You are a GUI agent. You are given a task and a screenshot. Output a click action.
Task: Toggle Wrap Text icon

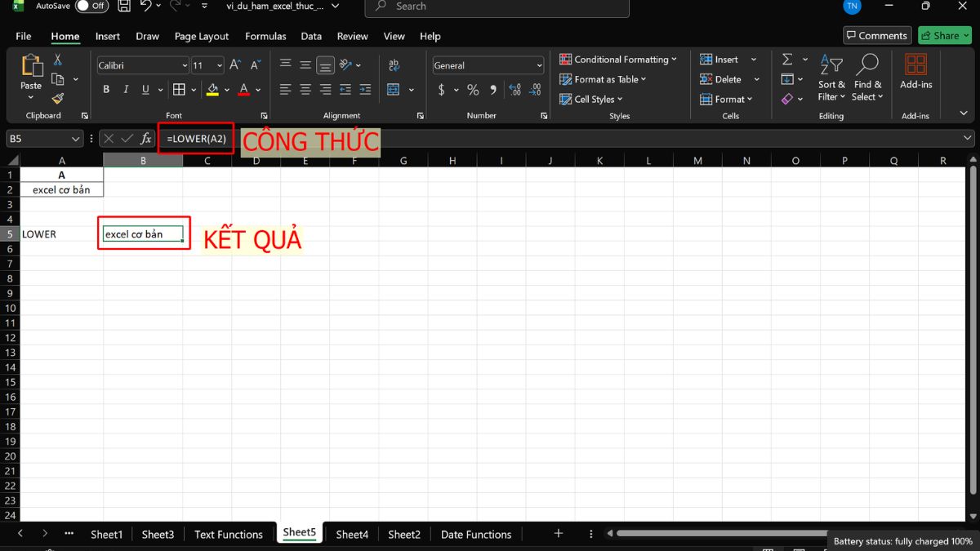(x=394, y=65)
